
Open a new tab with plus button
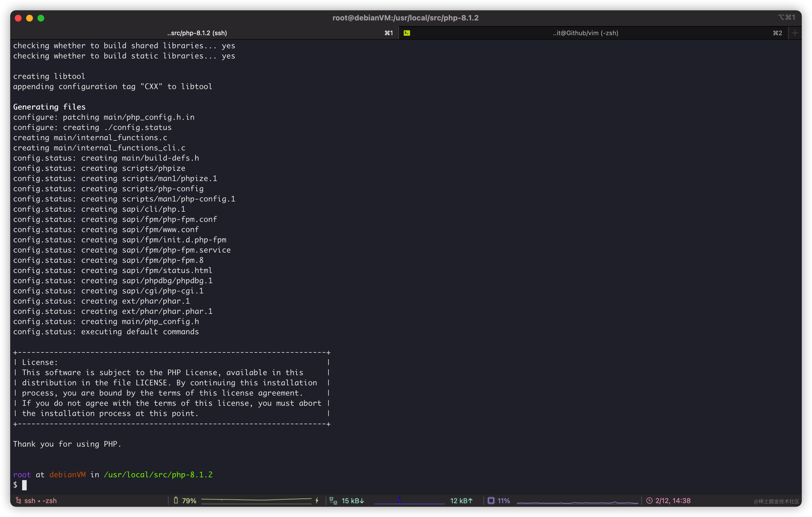tap(795, 33)
